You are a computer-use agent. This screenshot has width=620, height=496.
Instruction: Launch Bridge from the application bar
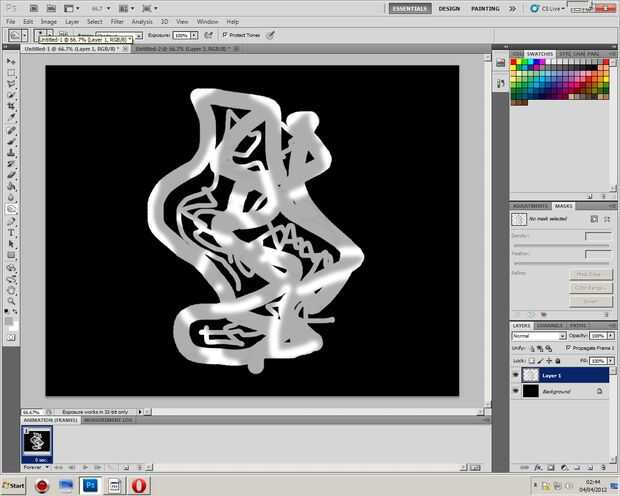[34, 8]
